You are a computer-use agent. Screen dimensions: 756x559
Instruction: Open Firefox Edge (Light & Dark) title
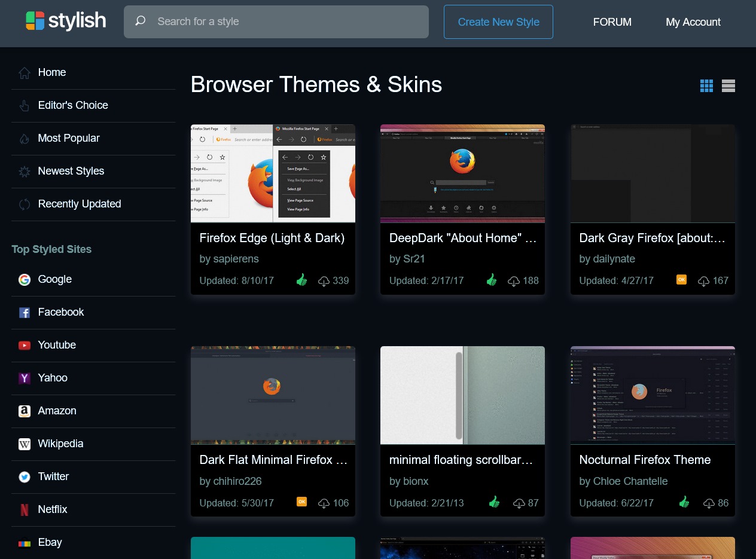click(x=272, y=238)
